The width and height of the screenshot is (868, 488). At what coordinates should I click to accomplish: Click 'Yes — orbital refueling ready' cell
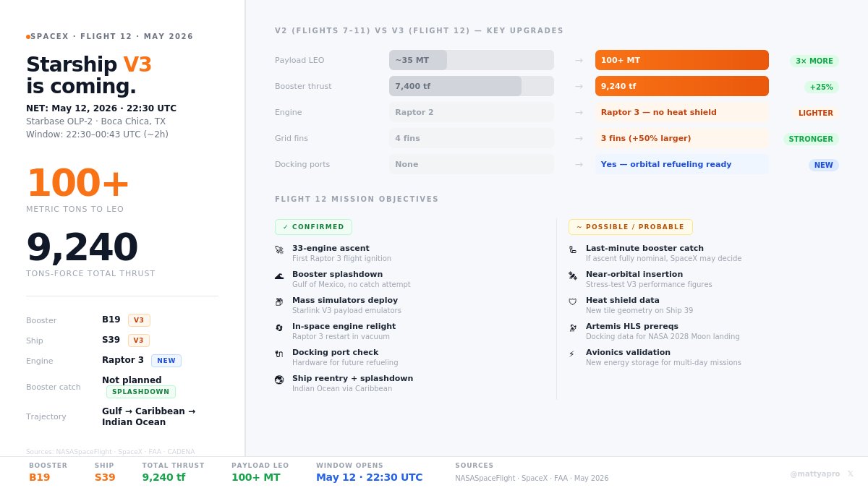[682, 164]
